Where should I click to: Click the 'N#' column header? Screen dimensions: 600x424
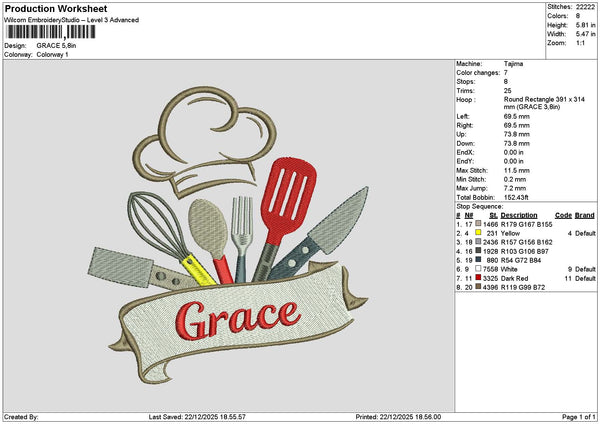(x=469, y=215)
